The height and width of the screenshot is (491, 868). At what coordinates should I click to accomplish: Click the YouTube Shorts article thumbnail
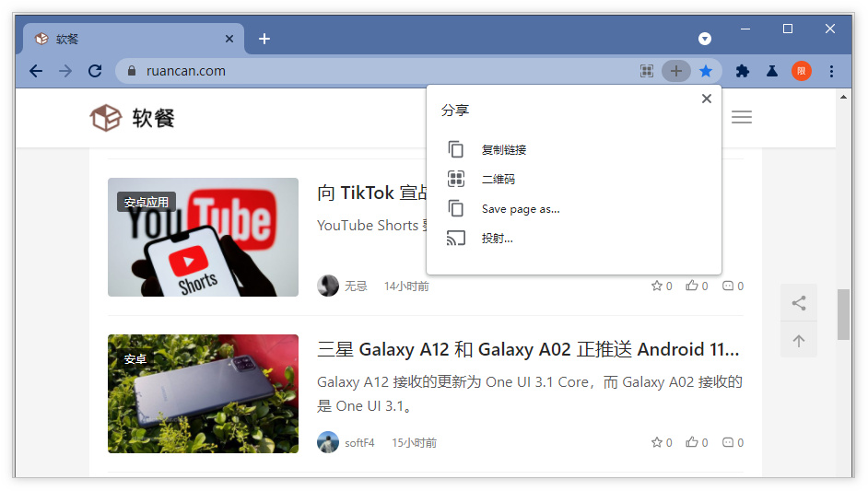tap(203, 237)
